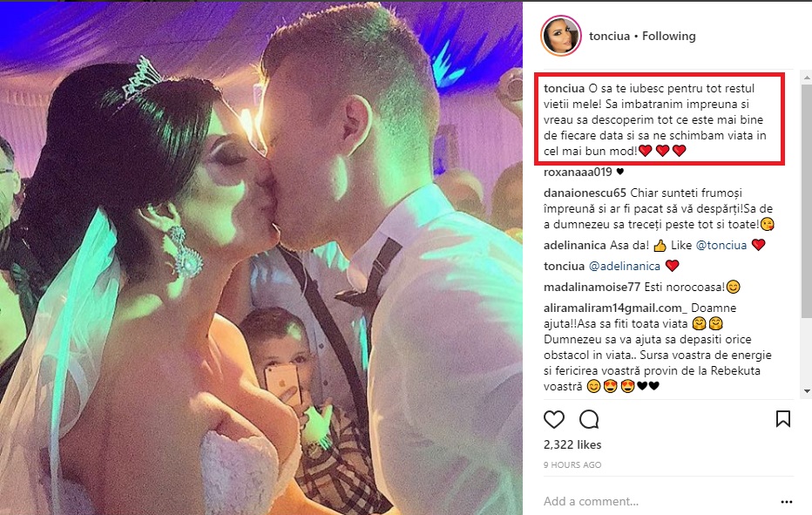Open the 9 HOURS AGO timestamp link

coord(572,464)
